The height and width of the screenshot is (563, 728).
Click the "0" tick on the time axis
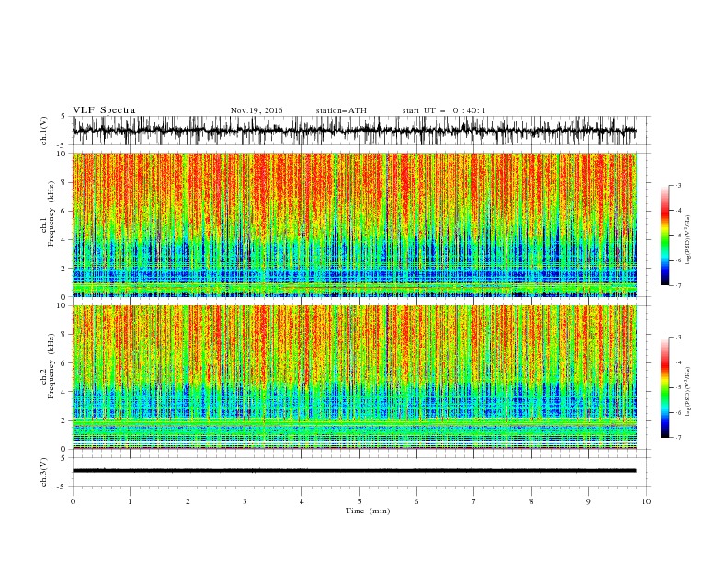[x=73, y=501]
